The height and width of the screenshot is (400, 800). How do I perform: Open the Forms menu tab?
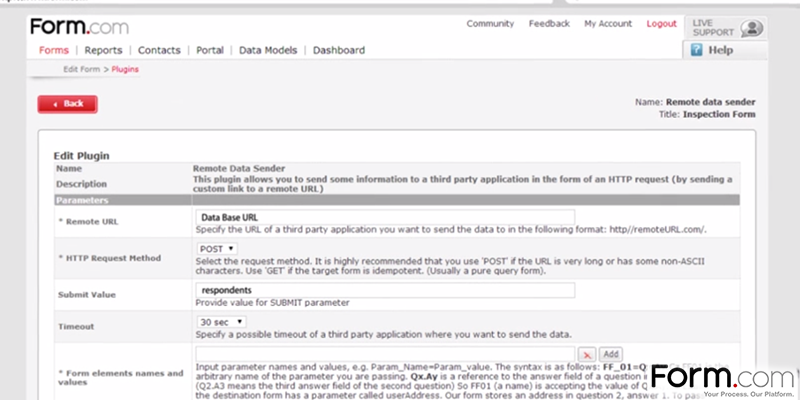(54, 50)
